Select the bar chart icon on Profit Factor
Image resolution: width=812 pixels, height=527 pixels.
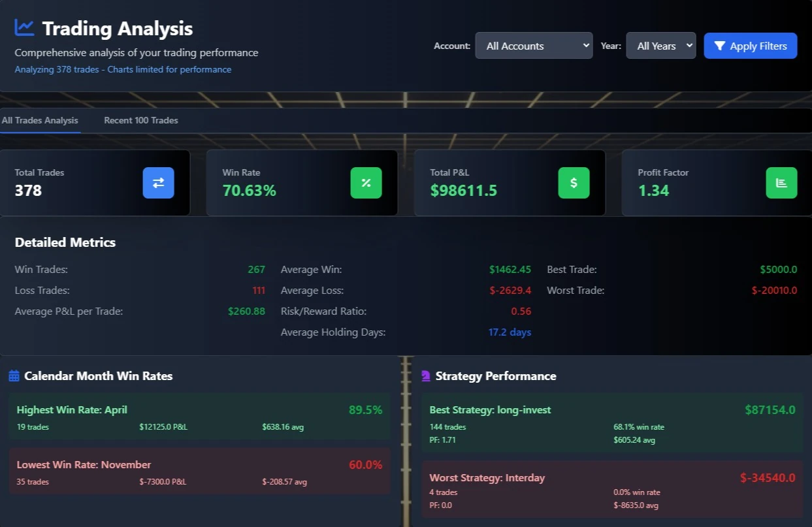coord(781,183)
